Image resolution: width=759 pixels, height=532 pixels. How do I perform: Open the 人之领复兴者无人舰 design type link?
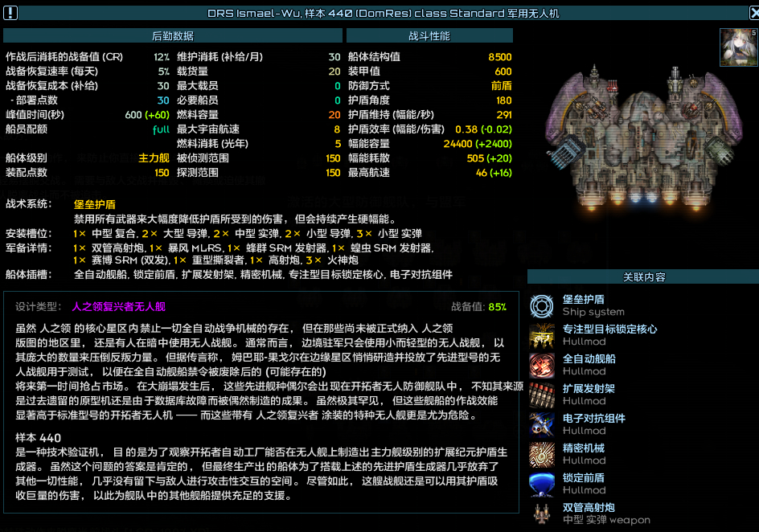pyautogui.click(x=119, y=307)
